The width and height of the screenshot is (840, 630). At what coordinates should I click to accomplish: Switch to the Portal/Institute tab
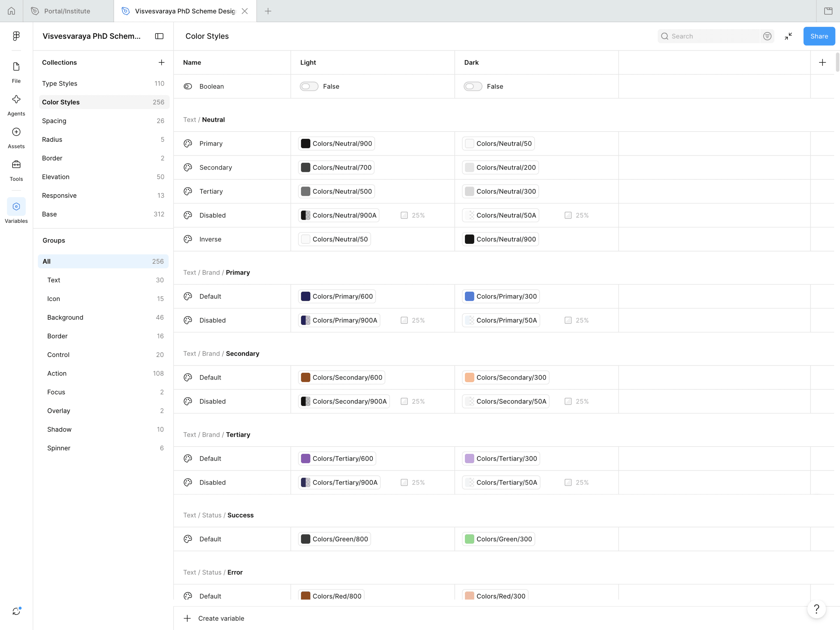(x=68, y=11)
